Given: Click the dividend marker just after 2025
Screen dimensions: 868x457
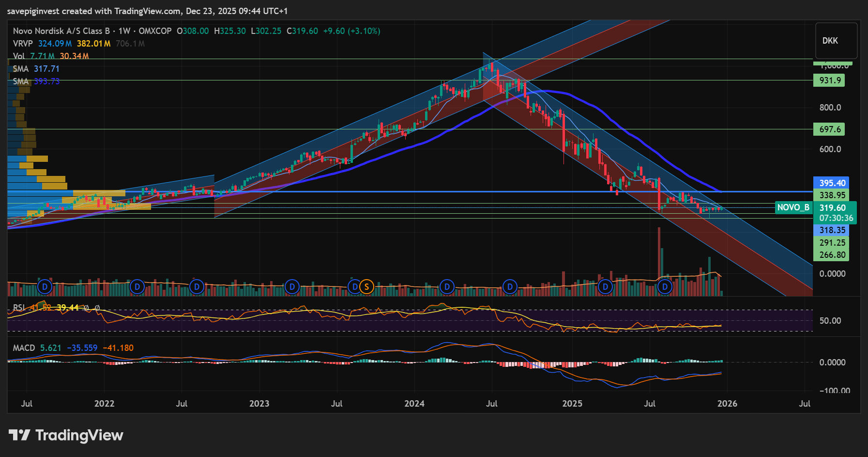Looking at the screenshot, I should pyautogui.click(x=605, y=287).
